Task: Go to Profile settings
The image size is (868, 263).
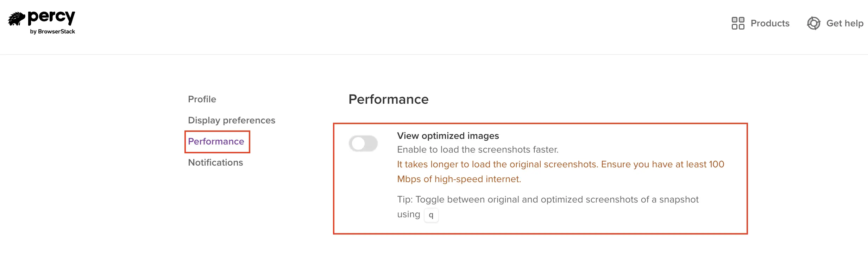Action: point(202,99)
